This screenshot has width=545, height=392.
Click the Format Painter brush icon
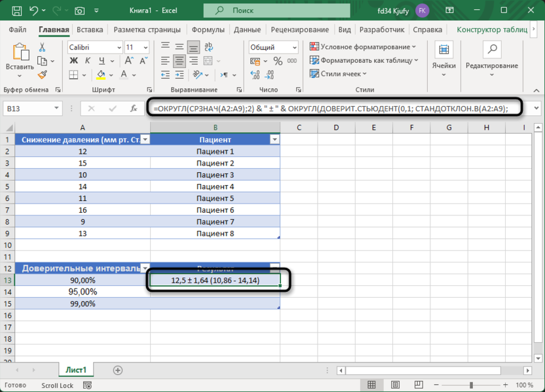click(43, 75)
